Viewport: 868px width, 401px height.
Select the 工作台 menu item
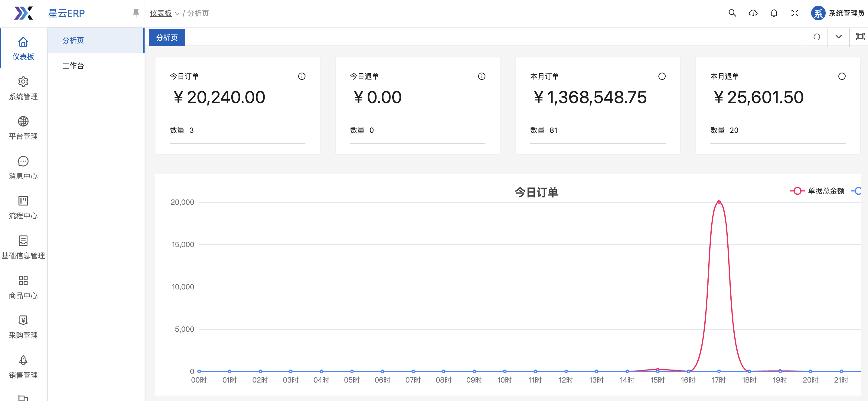click(x=73, y=66)
